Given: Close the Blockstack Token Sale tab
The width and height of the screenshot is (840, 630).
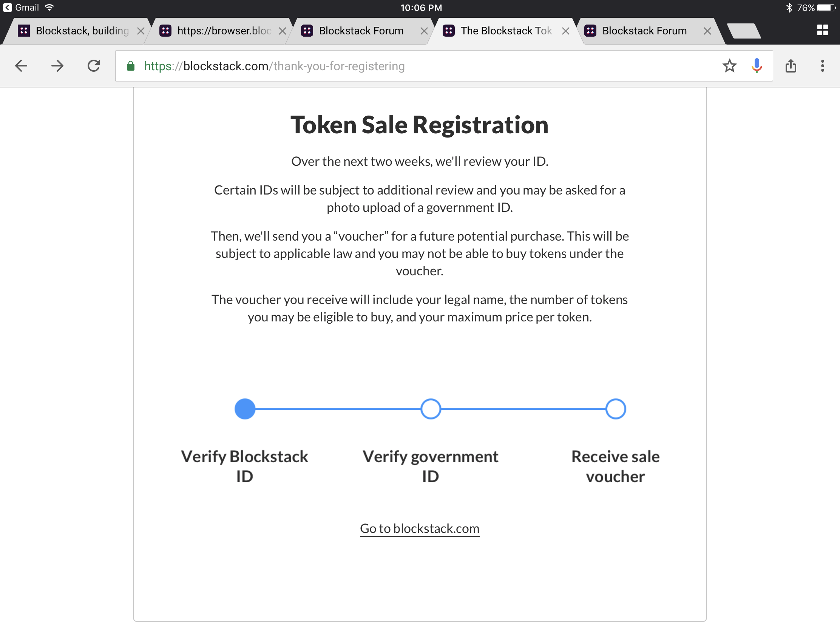Looking at the screenshot, I should 565,31.
